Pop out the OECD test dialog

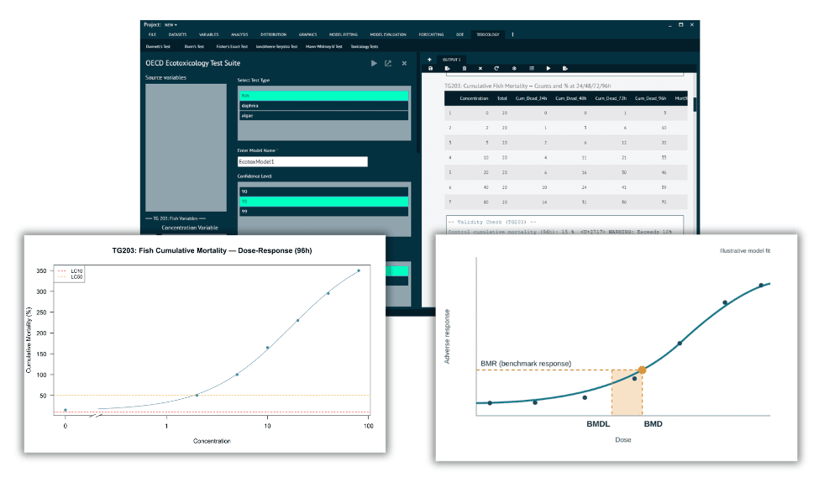click(388, 63)
